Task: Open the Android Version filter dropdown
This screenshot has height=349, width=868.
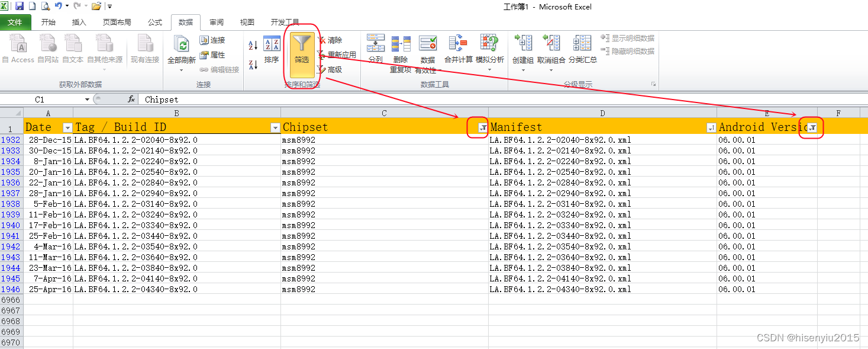Action: (812, 128)
